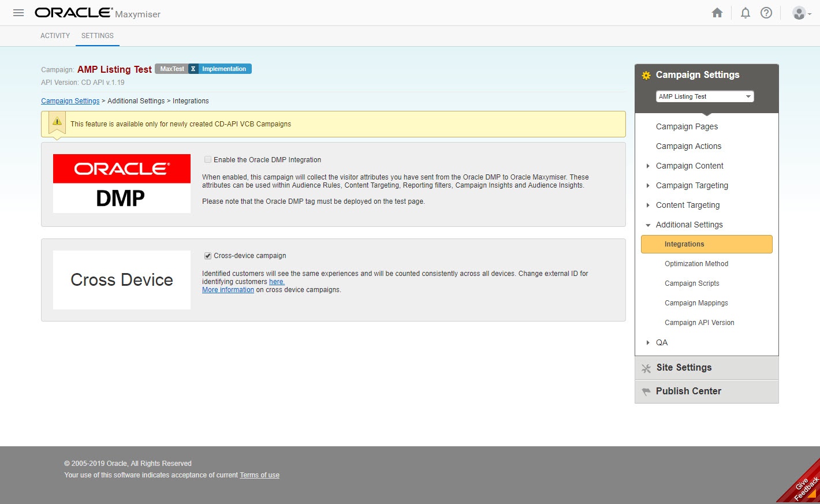820x504 pixels.
Task: Click the X icon in campaign badge
Action: 193,69
